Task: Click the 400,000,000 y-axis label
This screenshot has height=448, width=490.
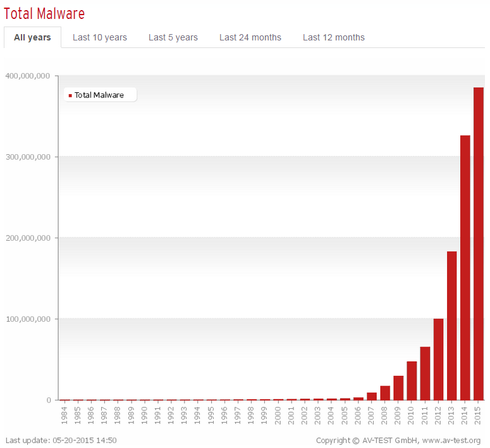Action: coord(28,76)
